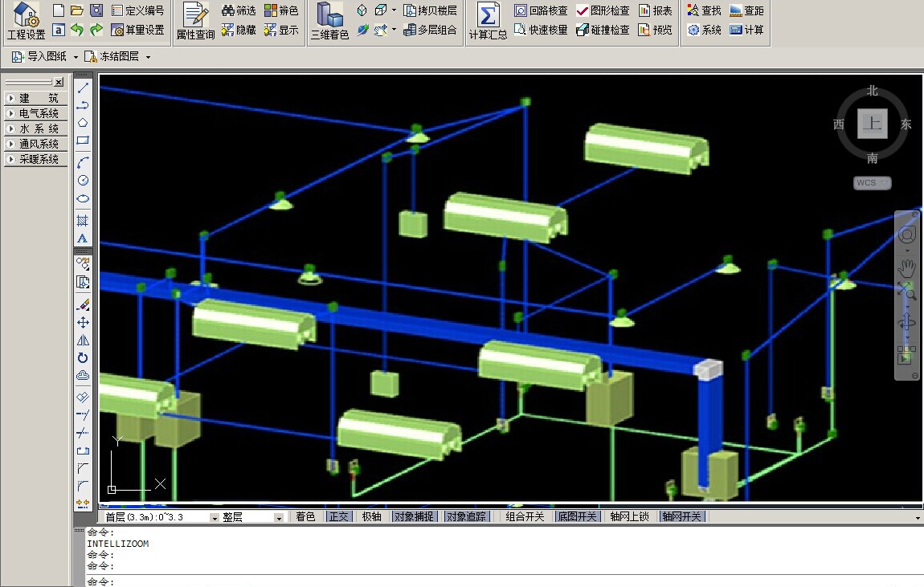This screenshot has width=924, height=587.
Task: Open the 冻结图层 dropdown arrow
Action: tap(148, 57)
